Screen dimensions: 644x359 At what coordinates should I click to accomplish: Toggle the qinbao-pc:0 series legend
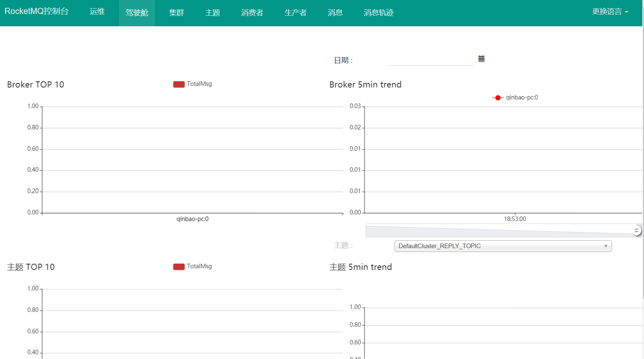click(515, 97)
